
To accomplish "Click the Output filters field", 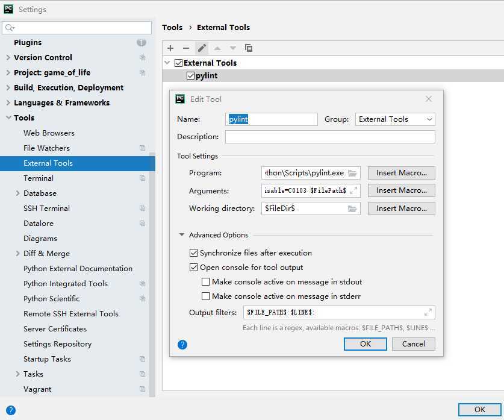I will (339, 312).
